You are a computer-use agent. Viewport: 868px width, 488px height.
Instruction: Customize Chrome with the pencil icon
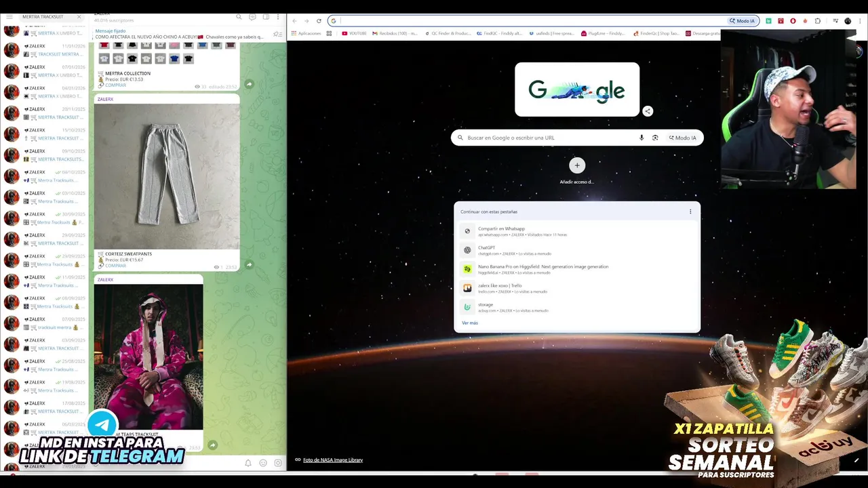point(856,461)
